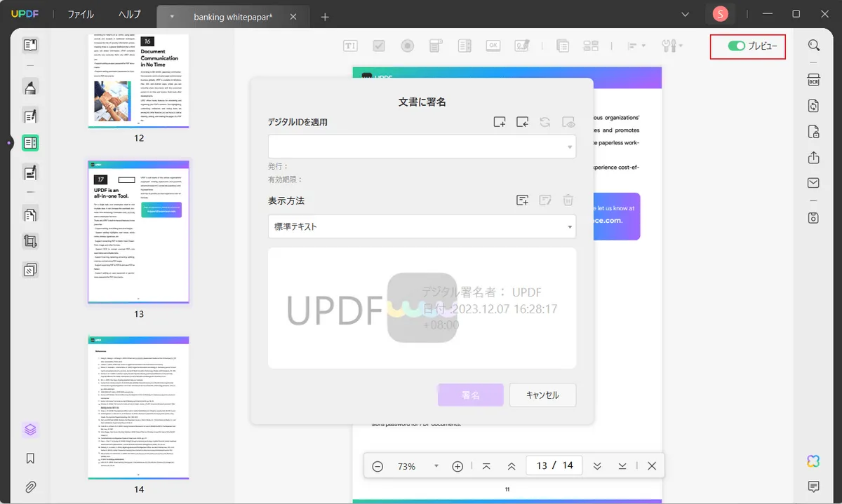
Task: Click the duplicate across pages icon
Action: coord(562,46)
